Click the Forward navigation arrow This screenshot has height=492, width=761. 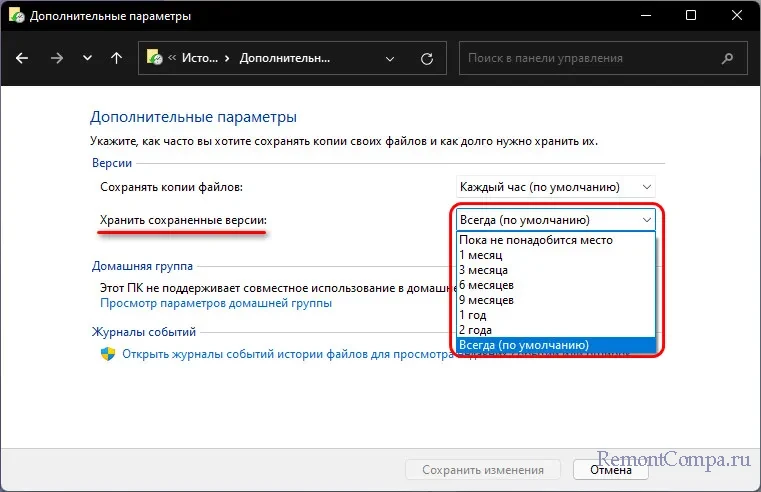point(56,58)
